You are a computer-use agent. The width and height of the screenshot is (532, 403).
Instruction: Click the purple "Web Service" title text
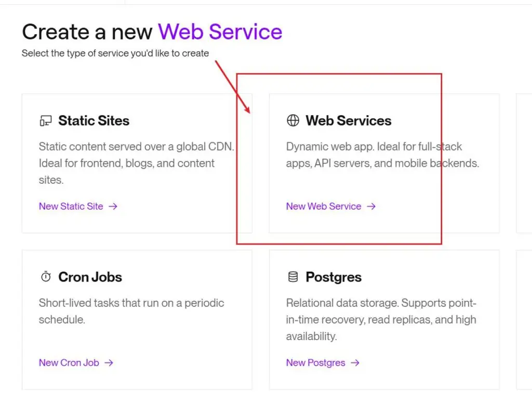[220, 32]
